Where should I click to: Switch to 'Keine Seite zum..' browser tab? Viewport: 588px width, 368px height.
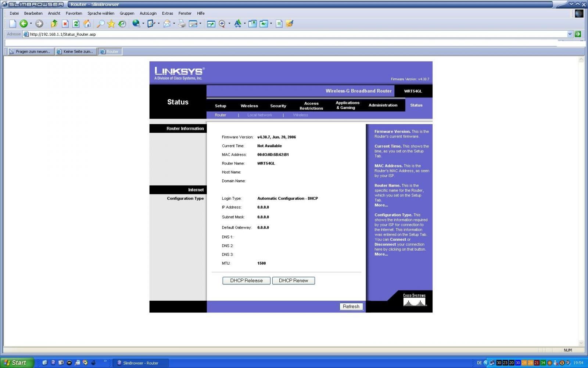(76, 52)
